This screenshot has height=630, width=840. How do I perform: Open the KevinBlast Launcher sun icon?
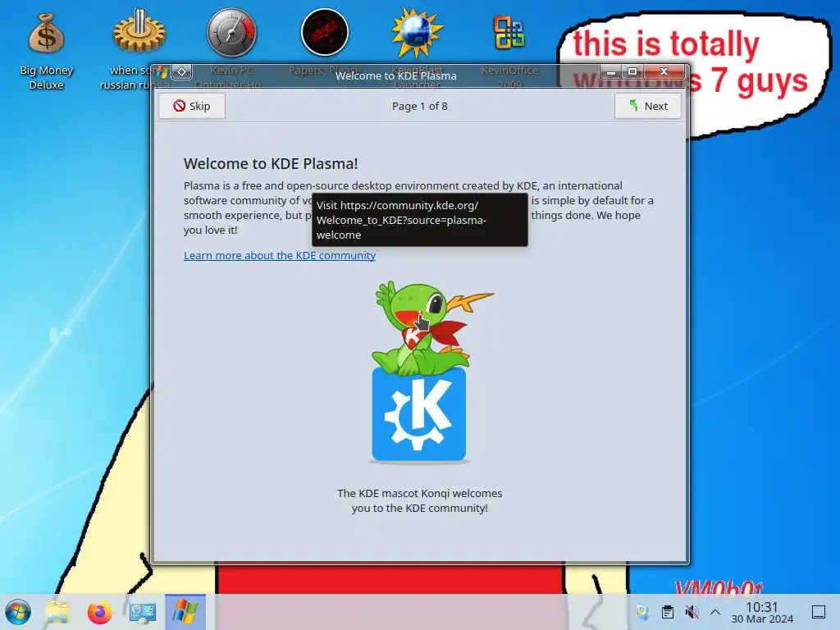point(417,33)
